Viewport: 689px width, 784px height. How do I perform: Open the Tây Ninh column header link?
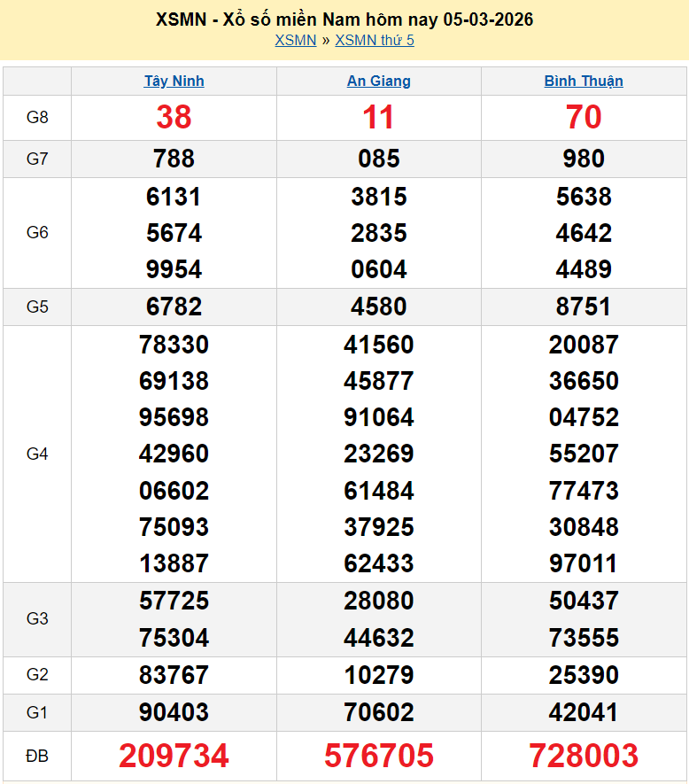tap(174, 82)
